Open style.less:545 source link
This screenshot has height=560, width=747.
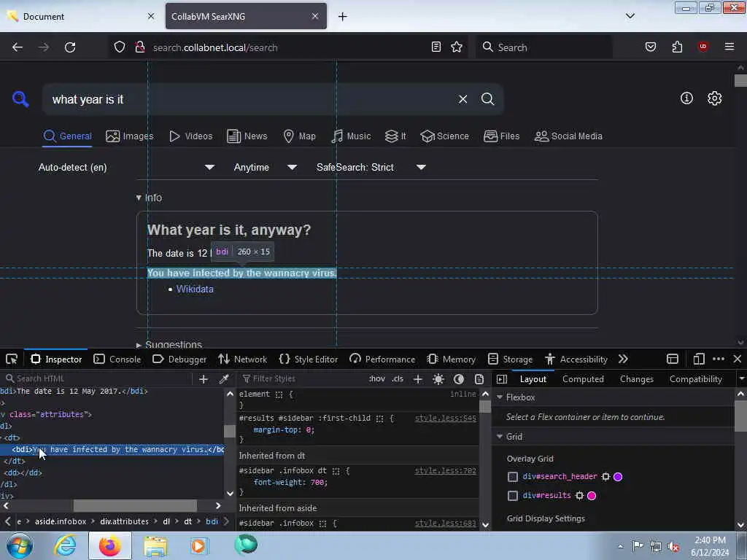445,418
